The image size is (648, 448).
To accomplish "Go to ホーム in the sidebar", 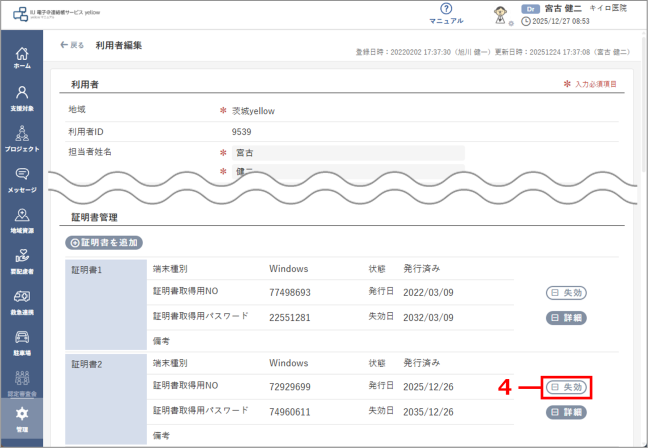I will coord(22,57).
